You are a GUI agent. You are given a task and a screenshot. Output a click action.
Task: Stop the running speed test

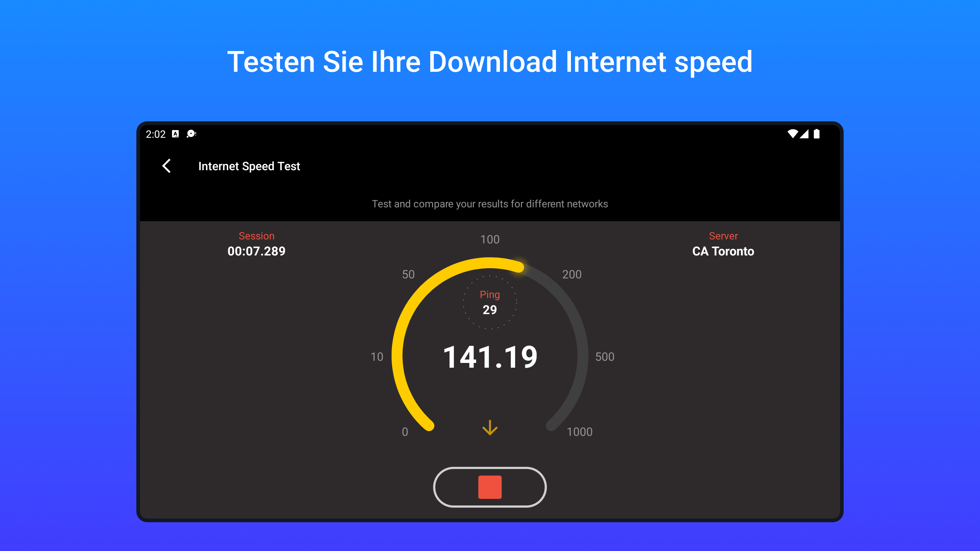point(490,487)
